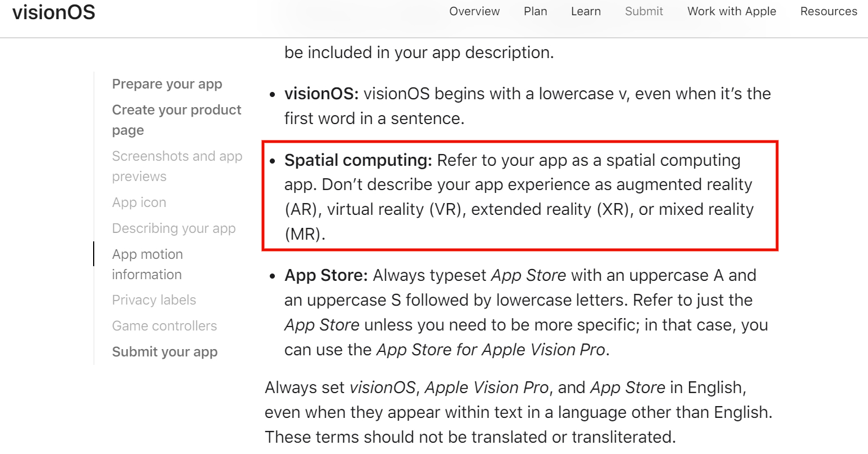Viewport: 868px width, 454px height.
Task: Open the Game controllers section
Action: (164, 325)
